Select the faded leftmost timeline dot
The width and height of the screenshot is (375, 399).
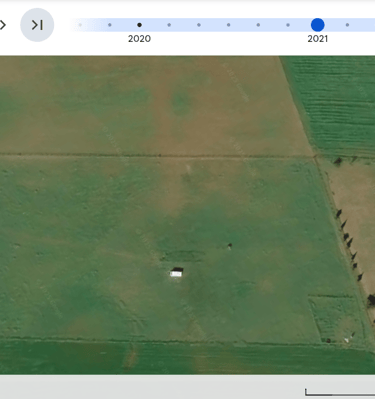pos(80,25)
